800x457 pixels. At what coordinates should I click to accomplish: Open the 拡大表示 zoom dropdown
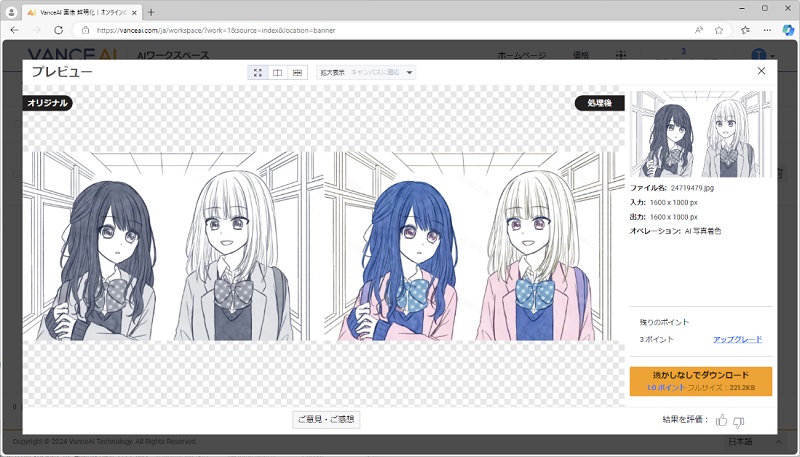(x=365, y=72)
